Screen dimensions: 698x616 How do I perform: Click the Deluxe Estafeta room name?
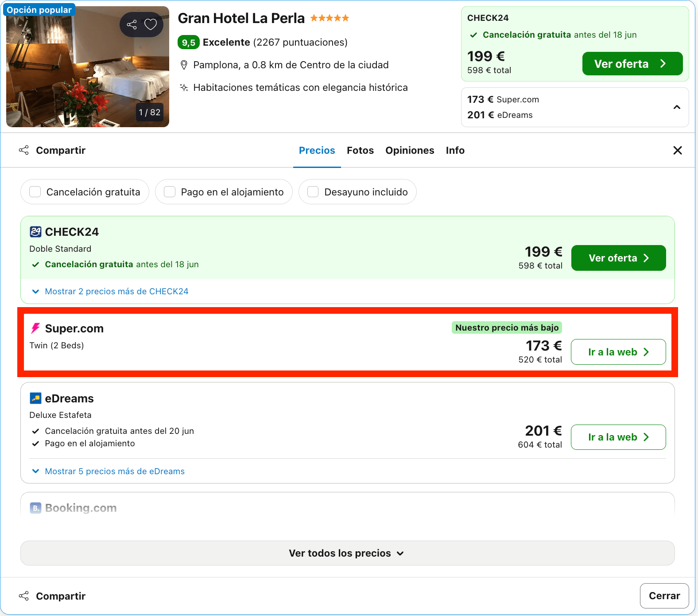coord(60,415)
